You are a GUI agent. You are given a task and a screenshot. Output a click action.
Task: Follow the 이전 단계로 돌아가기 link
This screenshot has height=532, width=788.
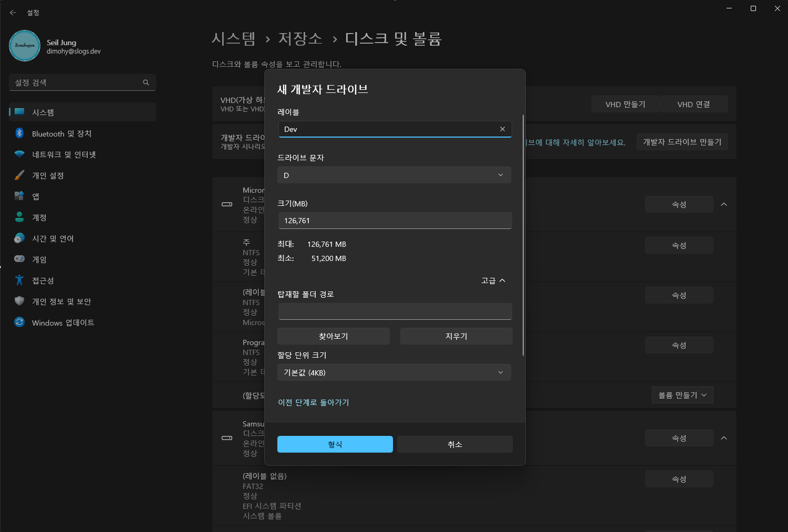pos(314,402)
